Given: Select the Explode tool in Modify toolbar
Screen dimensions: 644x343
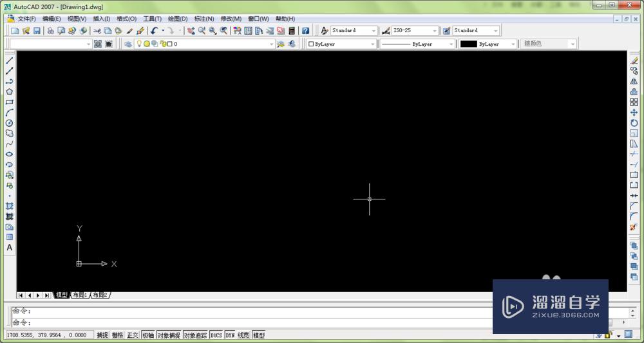Looking at the screenshot, I should pos(634,227).
